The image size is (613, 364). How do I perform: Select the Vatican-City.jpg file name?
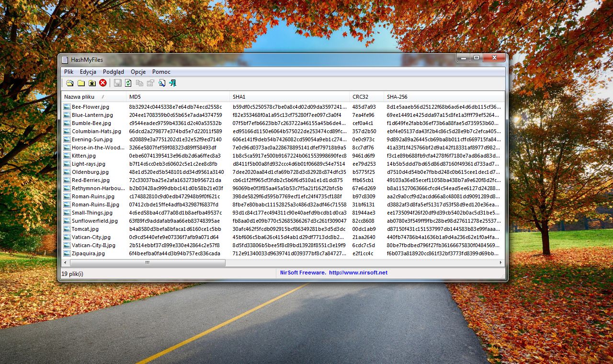pos(91,237)
